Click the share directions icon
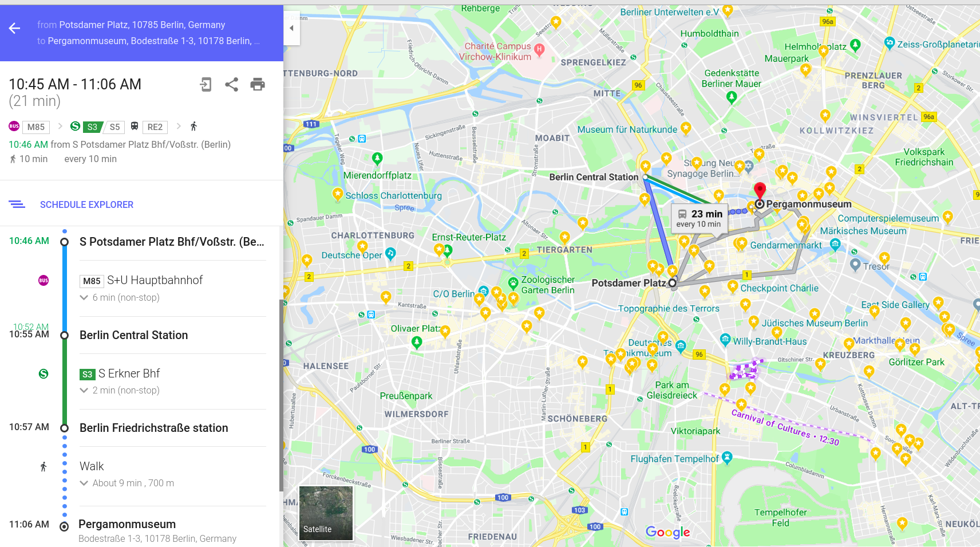 [x=231, y=85]
